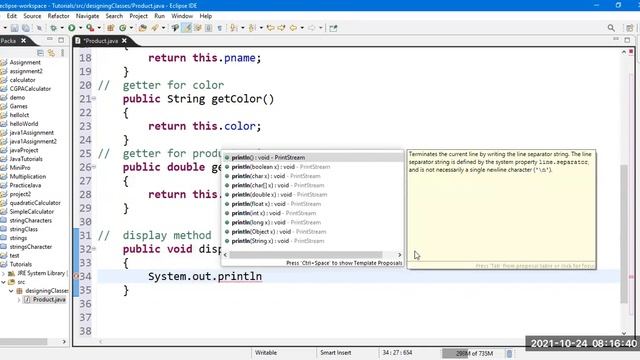The image size is (640, 360).
Task: Click the heap memory usage bar
Action: point(473,353)
